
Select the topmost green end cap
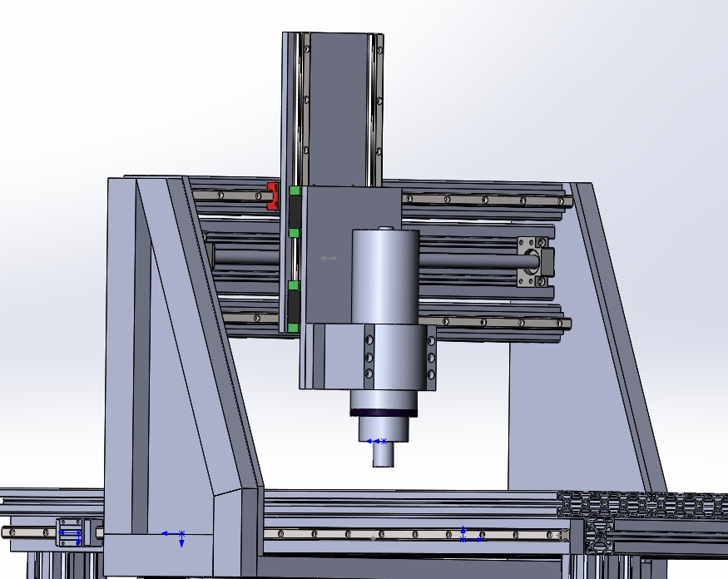[295, 191]
